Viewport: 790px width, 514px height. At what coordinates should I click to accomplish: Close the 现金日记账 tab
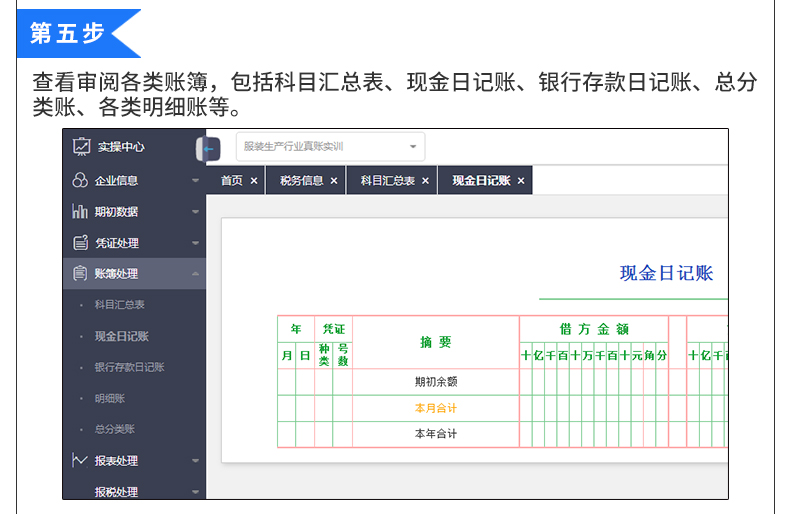coord(521,180)
